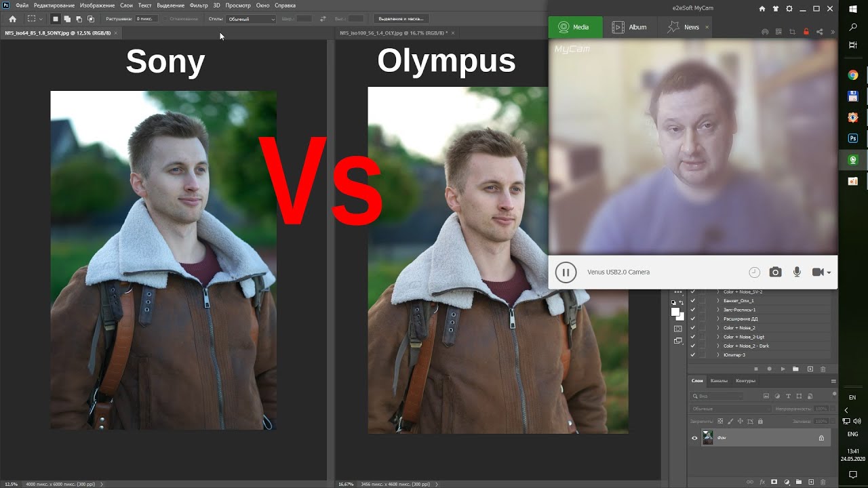Expand the Расширение ДД action

718,319
